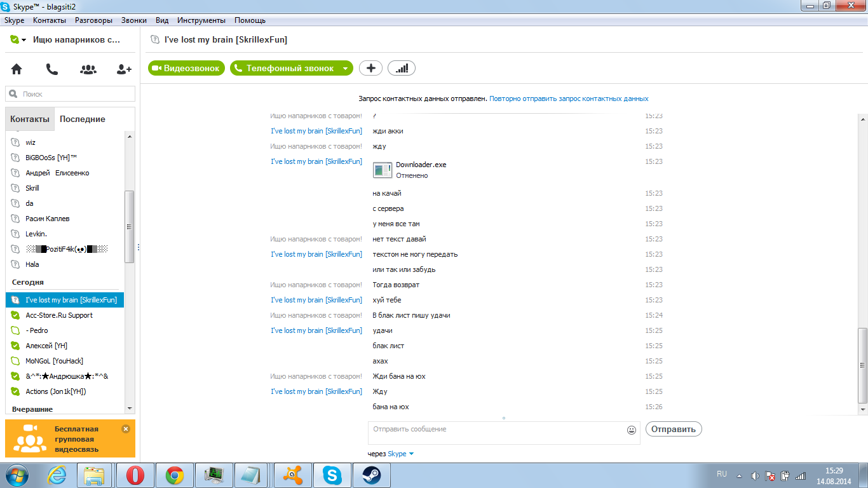Select contact MoNGoL [YouHack]
Image resolution: width=868 pixels, height=488 pixels.
(65, 361)
